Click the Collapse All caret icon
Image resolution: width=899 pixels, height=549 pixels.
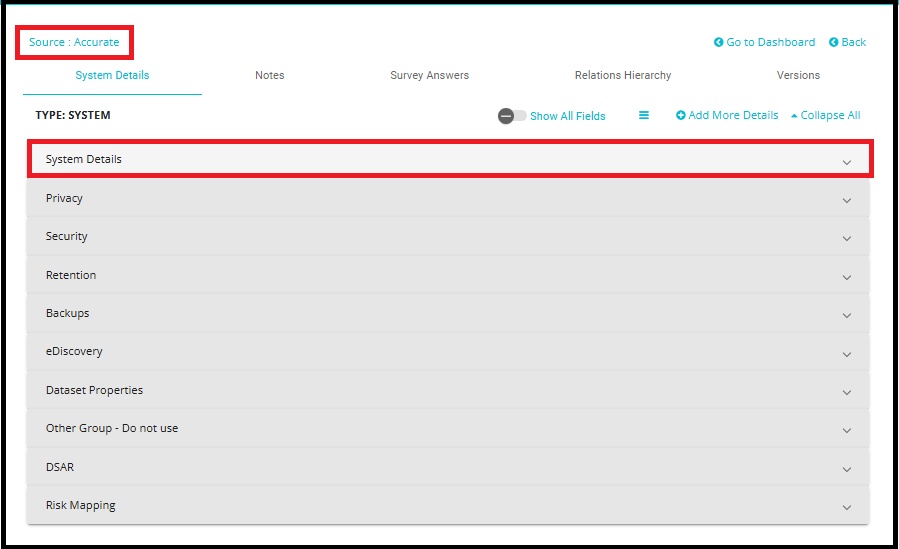pyautogui.click(x=794, y=116)
